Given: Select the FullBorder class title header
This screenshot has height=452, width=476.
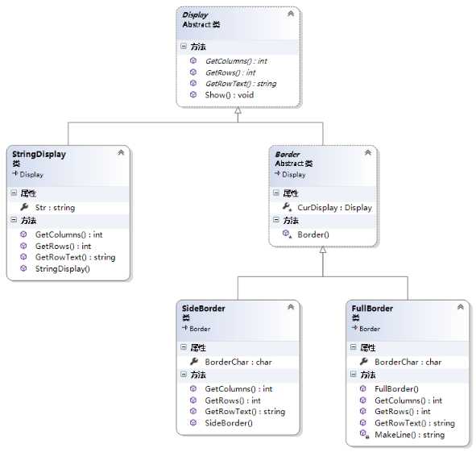Looking at the screenshot, I should point(372,309).
